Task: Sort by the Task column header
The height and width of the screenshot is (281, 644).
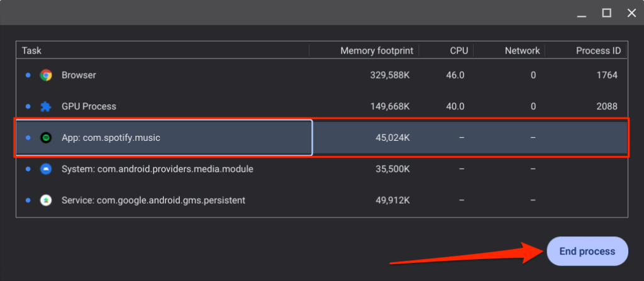Action: (x=31, y=51)
